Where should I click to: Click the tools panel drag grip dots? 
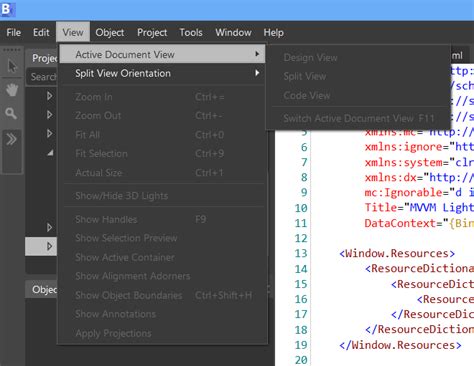coord(12,50)
